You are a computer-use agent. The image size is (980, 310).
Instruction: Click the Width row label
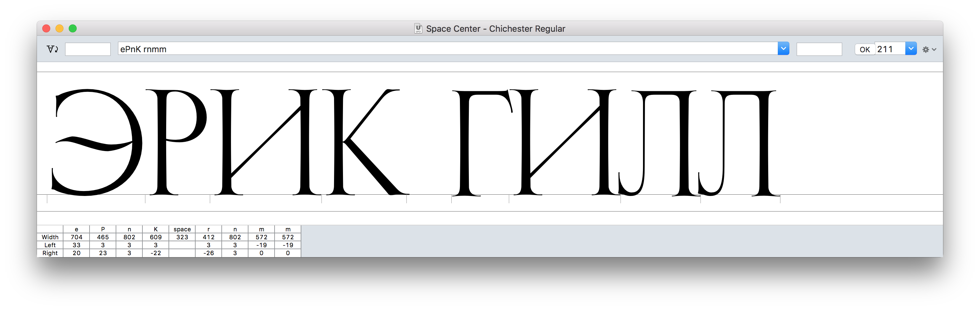pos(50,237)
